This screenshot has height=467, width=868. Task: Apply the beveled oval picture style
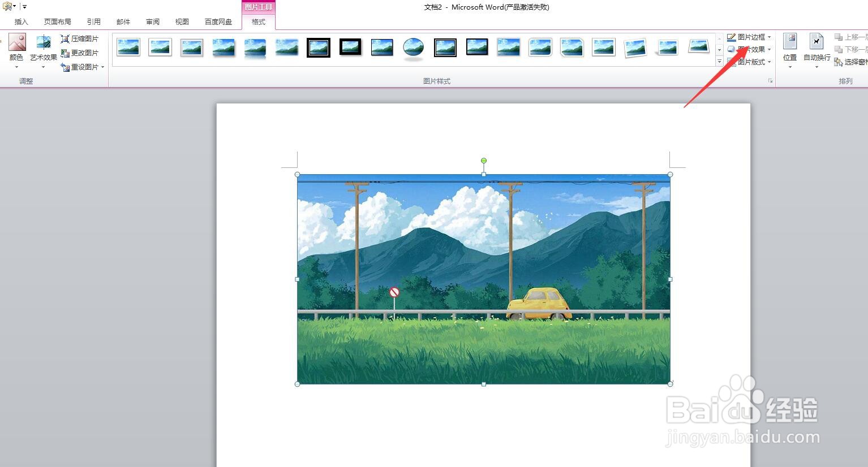tap(414, 47)
